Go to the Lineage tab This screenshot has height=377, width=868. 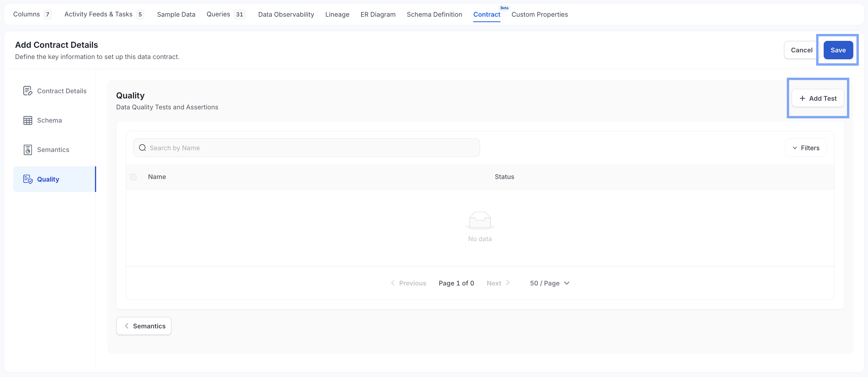click(x=337, y=14)
